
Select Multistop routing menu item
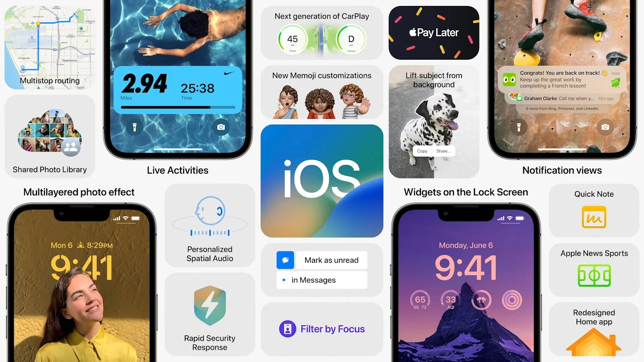point(50,80)
